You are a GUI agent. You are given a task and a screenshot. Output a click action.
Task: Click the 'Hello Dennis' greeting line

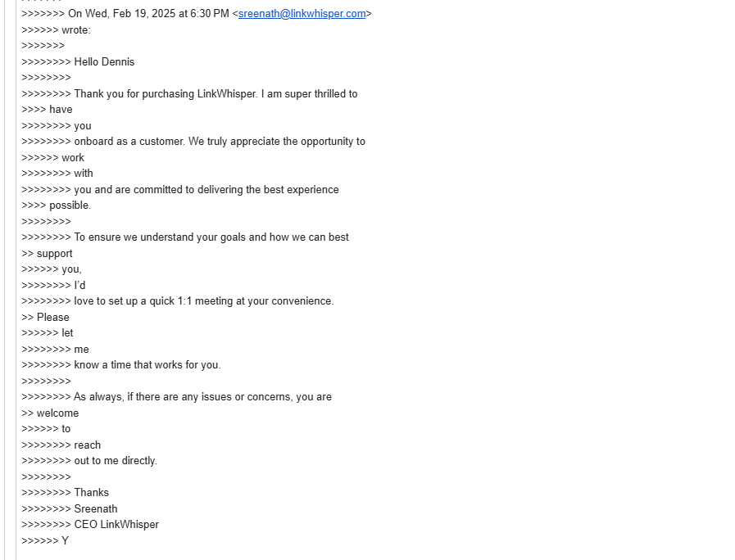point(104,62)
